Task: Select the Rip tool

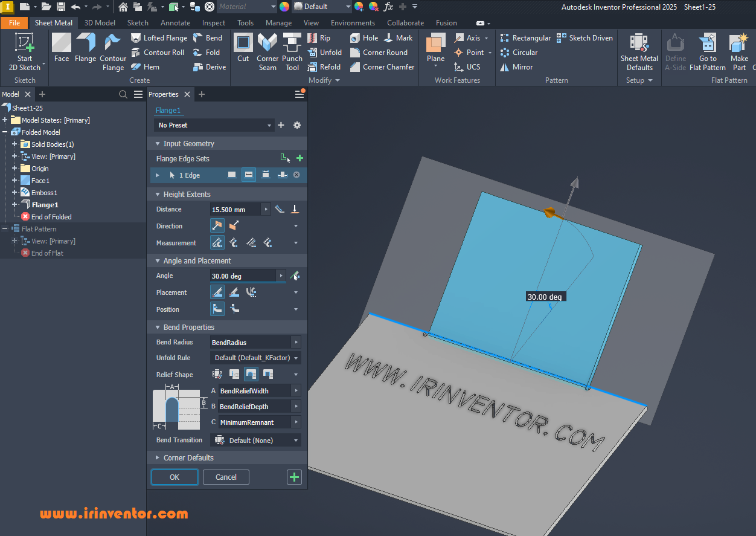Action: 319,37
